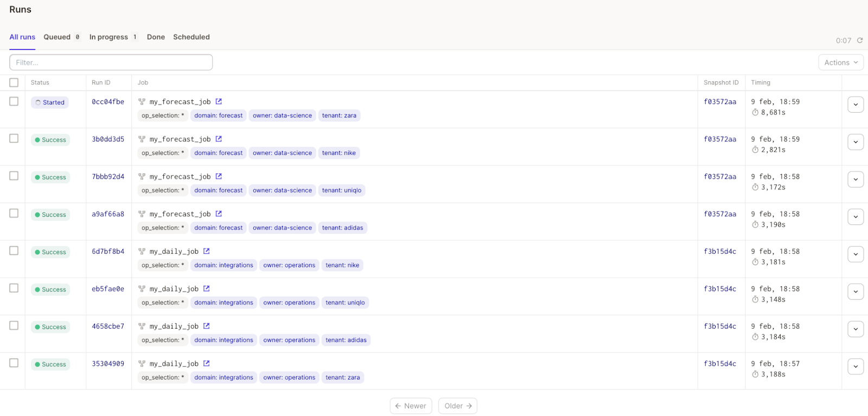Tick the checkbox for run 3b0dd3d5
Screen dimensions: 868x416
coord(14,138)
